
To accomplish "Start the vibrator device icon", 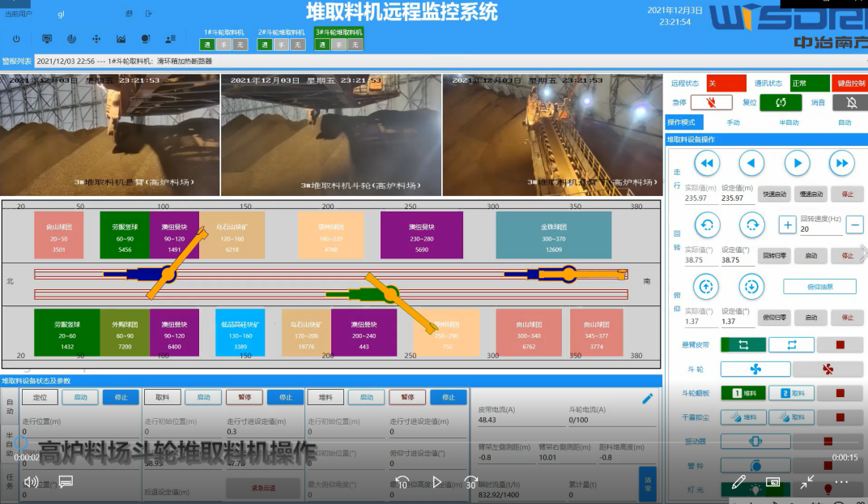I will (755, 442).
